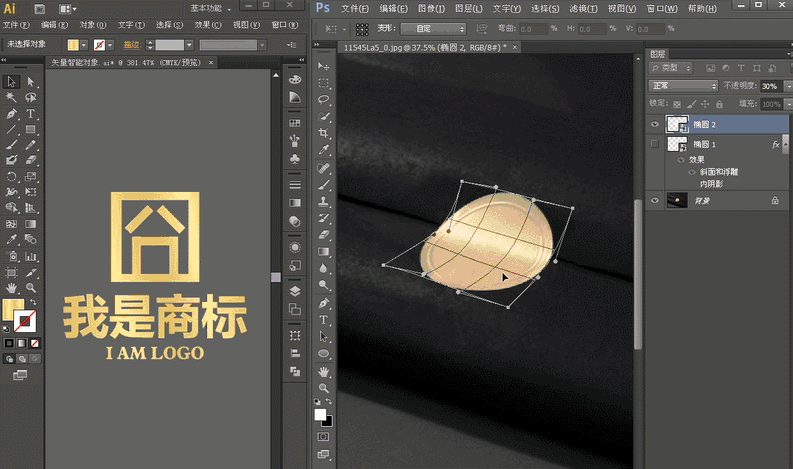Choose Illustrator's Type tool
Screen dimensions: 793x469
(x=31, y=114)
